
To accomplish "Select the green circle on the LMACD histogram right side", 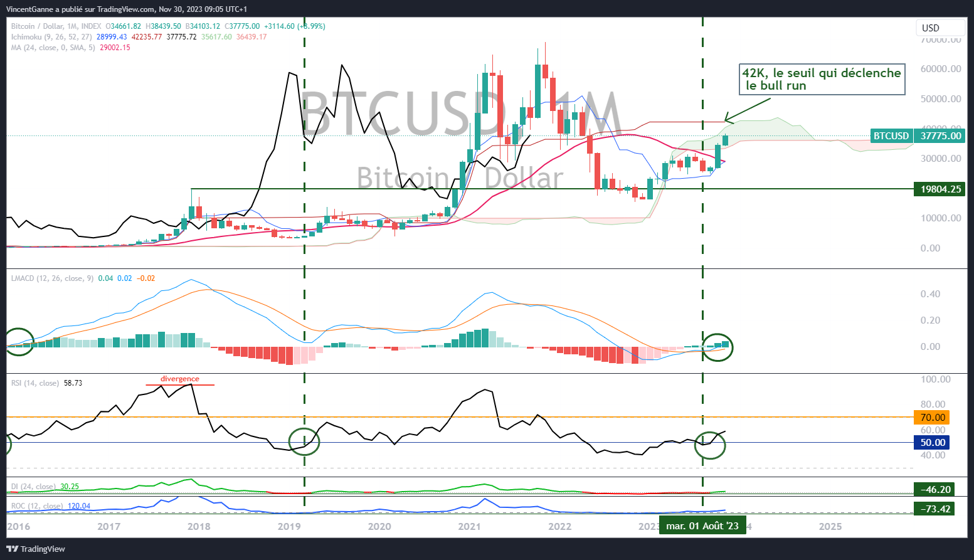I will [x=717, y=347].
